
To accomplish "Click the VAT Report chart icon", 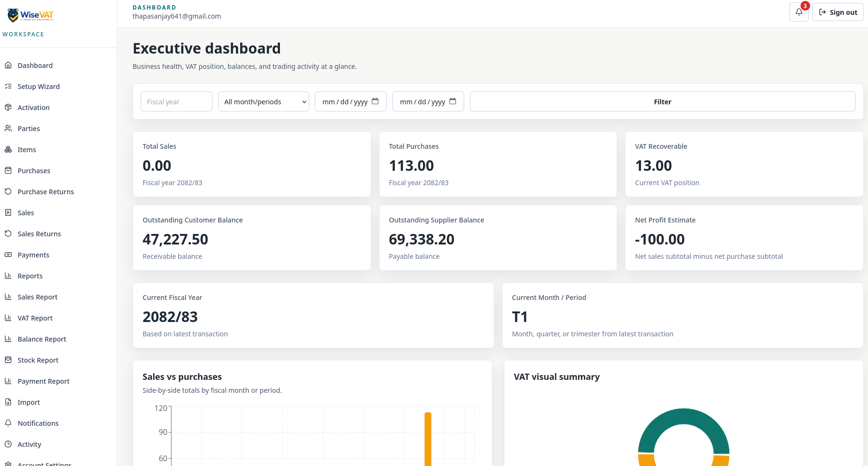I will 8,318.
